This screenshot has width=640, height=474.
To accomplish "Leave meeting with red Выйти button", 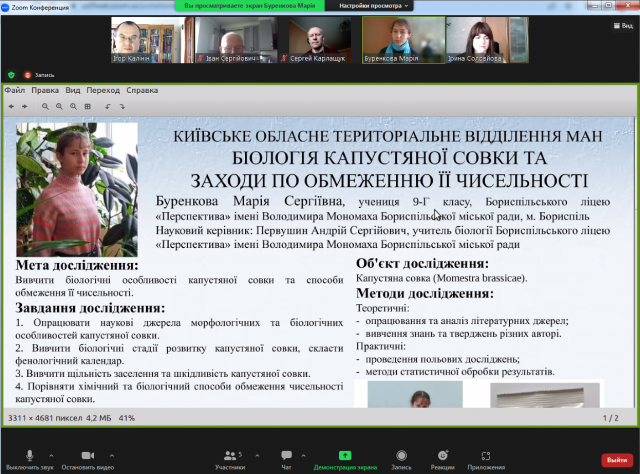I will (x=617, y=460).
